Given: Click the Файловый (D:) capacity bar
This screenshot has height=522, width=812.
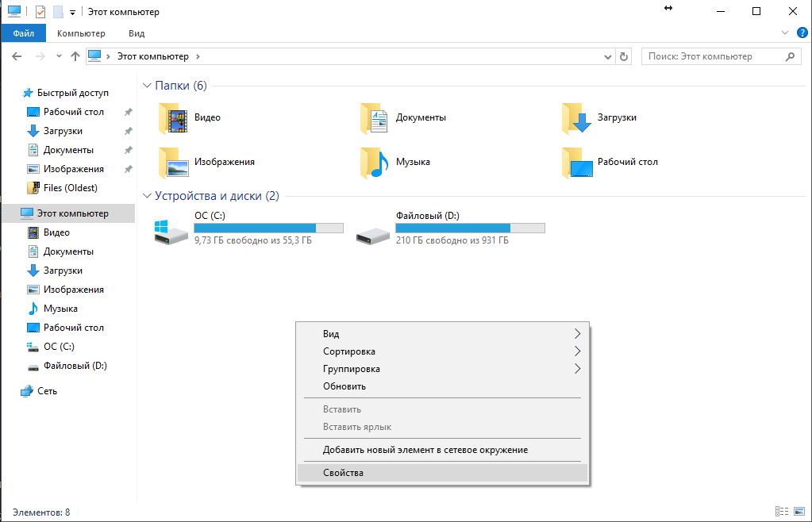Looking at the screenshot, I should click(470, 228).
